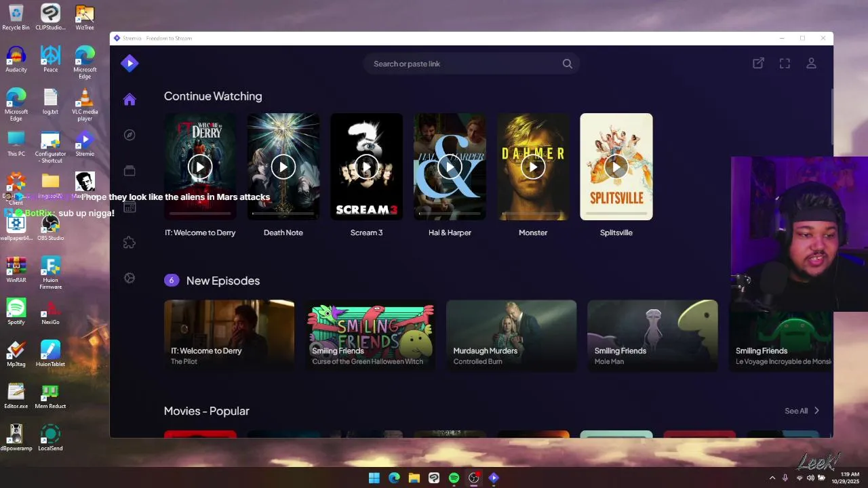
Task: Select the Audacity desktop icon
Action: [x=16, y=59]
